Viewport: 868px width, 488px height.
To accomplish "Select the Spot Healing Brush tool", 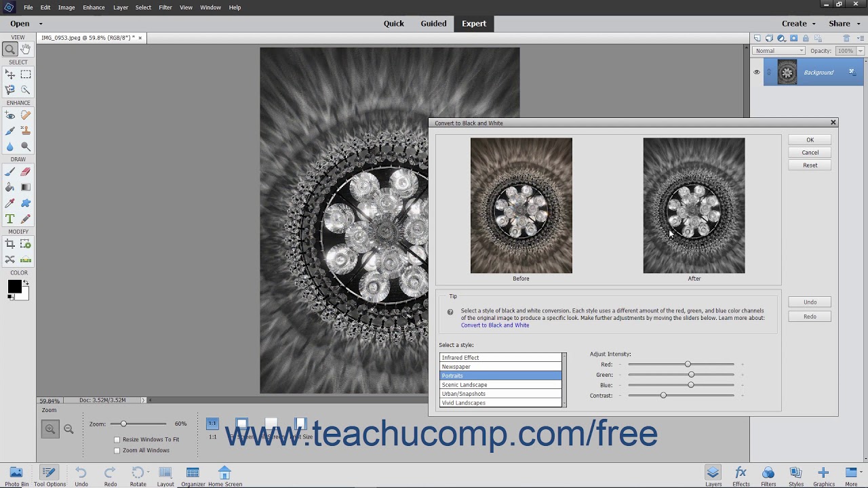I will (x=26, y=115).
